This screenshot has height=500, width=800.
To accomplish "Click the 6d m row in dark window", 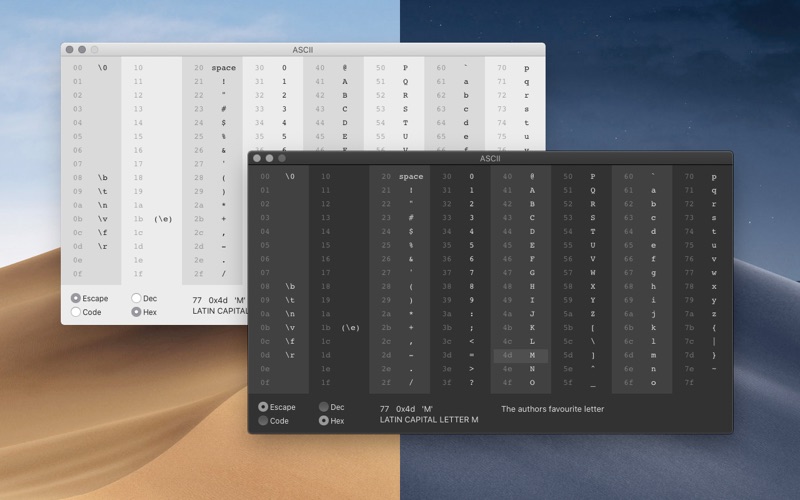I will tap(642, 355).
